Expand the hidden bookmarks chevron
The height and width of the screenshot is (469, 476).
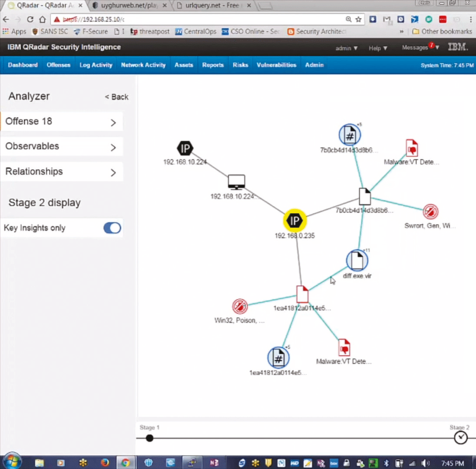pyautogui.click(x=401, y=32)
